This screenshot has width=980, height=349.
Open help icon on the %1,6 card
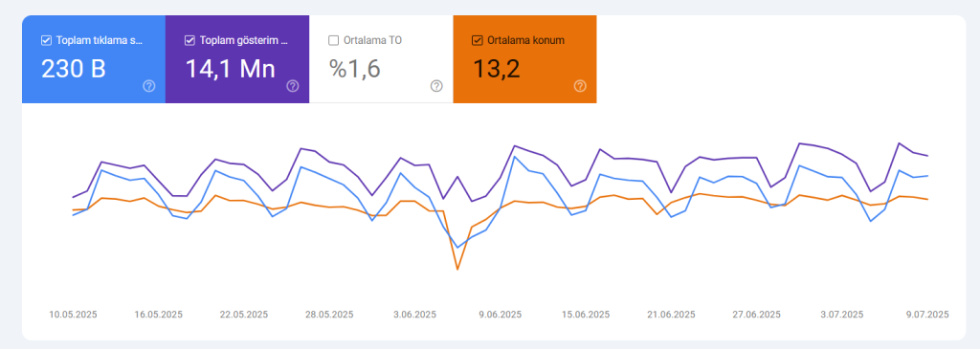[x=436, y=86]
